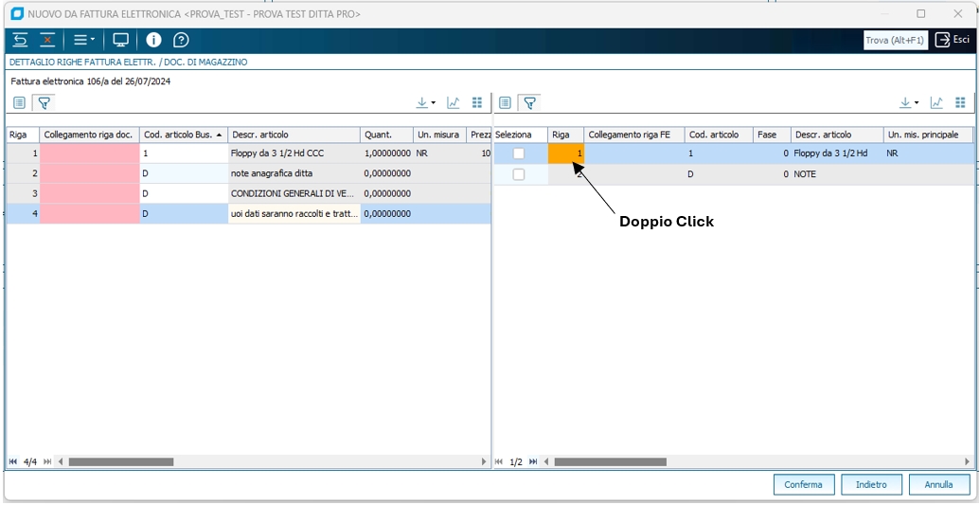Click the list view icon above left grid
980x505 pixels.
coord(19,102)
